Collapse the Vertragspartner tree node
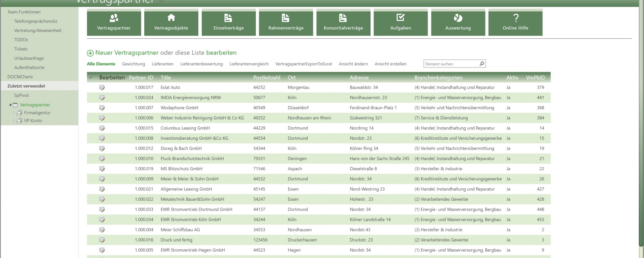The height and width of the screenshot is (258, 644). (10, 105)
